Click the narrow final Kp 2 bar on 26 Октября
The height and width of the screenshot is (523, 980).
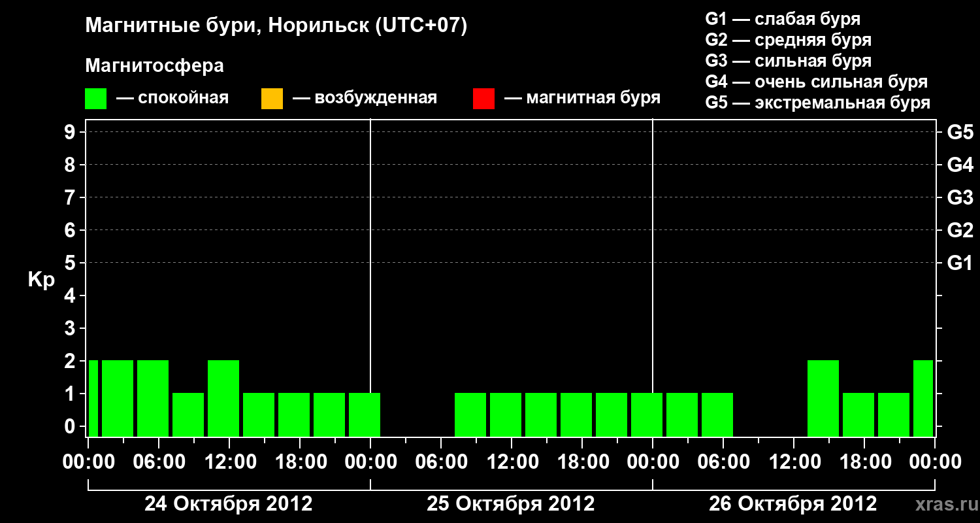tap(923, 398)
